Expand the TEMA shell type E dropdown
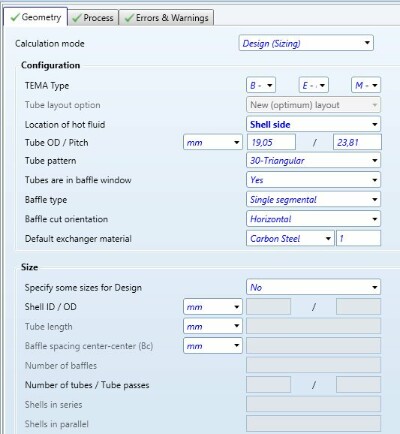The height and width of the screenshot is (434, 400). click(x=314, y=86)
